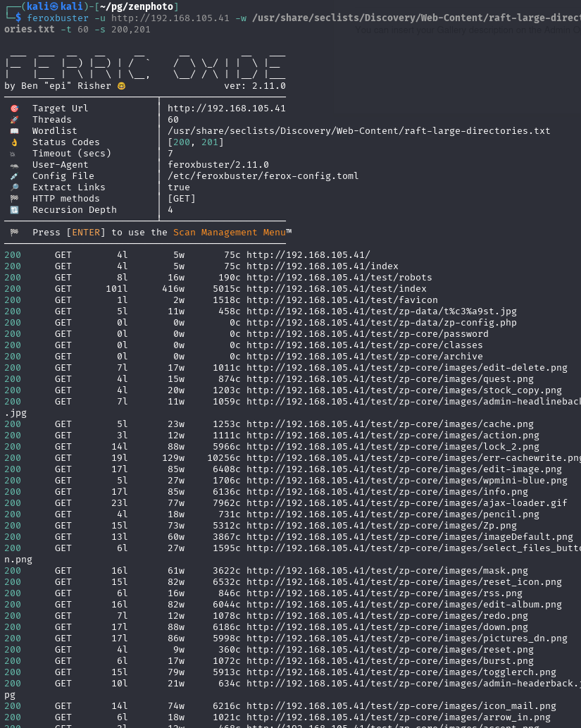Click the wordlist path raft-large-directories.txt value
Image resolution: width=581 pixels, height=728 pixels.
358,131
